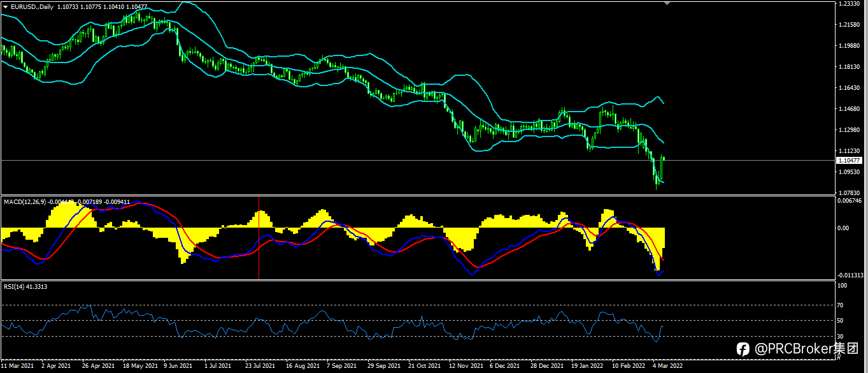Click the 0.00 MACD scale value
The height and width of the screenshot is (373, 868).
844,228
